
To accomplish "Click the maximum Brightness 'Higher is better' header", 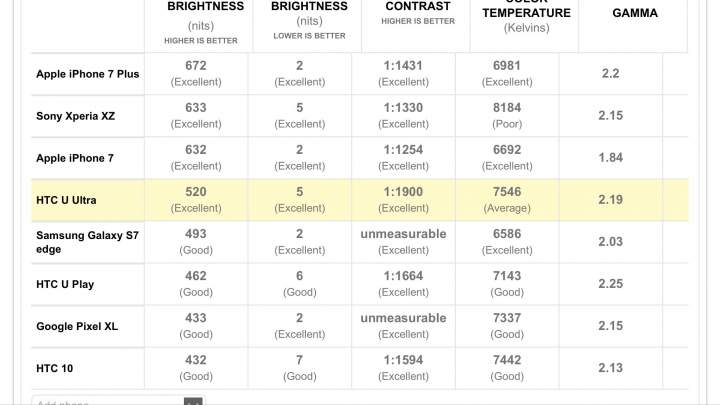I will click(x=205, y=22).
